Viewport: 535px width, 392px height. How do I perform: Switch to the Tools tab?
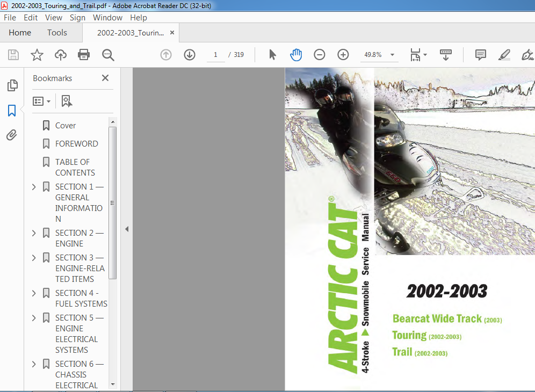[x=57, y=32]
